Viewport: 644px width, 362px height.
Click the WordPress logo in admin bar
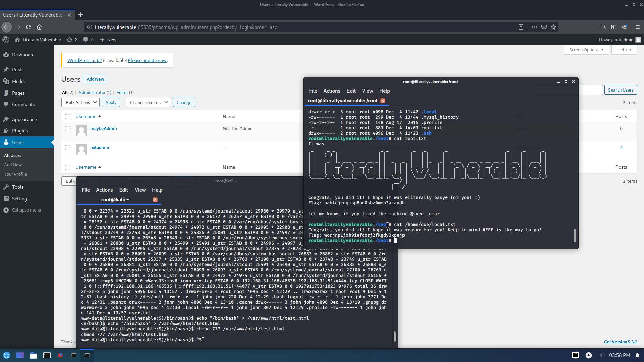point(6,40)
